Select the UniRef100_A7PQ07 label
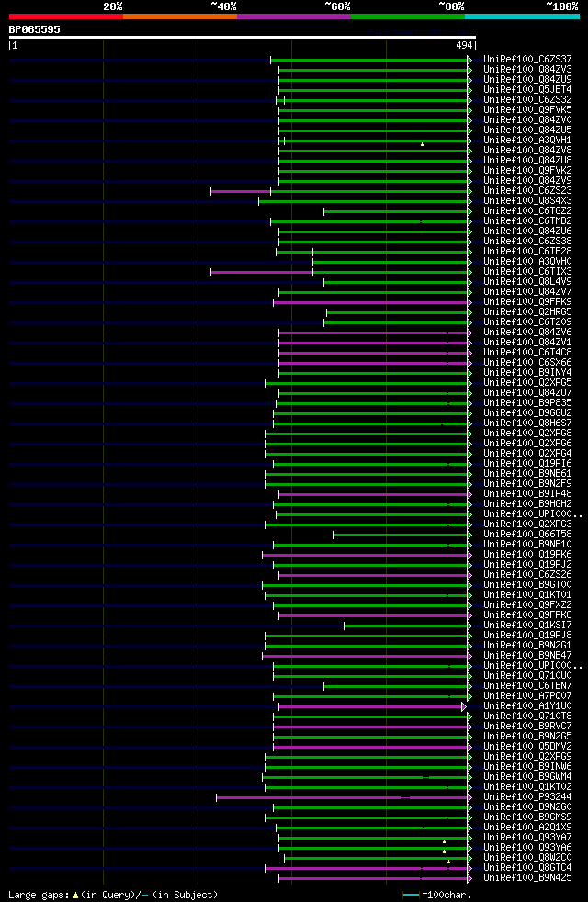The width and height of the screenshot is (588, 902). pyautogui.click(x=527, y=696)
